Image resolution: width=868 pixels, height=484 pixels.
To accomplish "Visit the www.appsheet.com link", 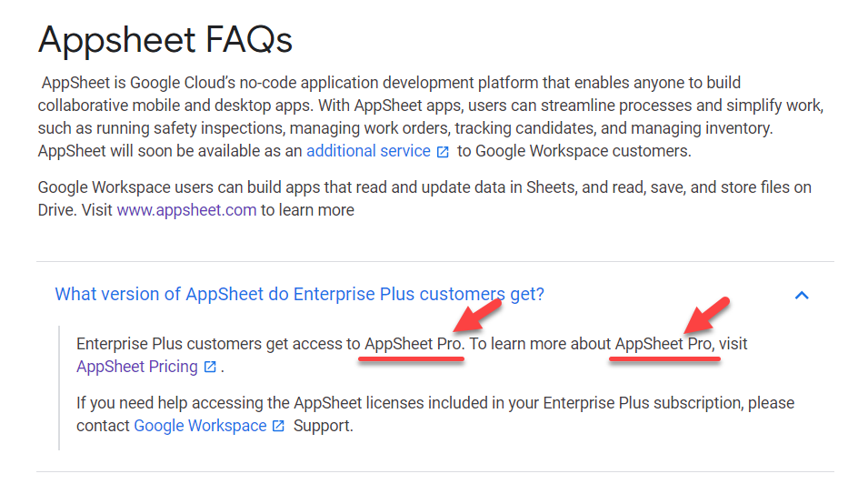I will click(186, 210).
